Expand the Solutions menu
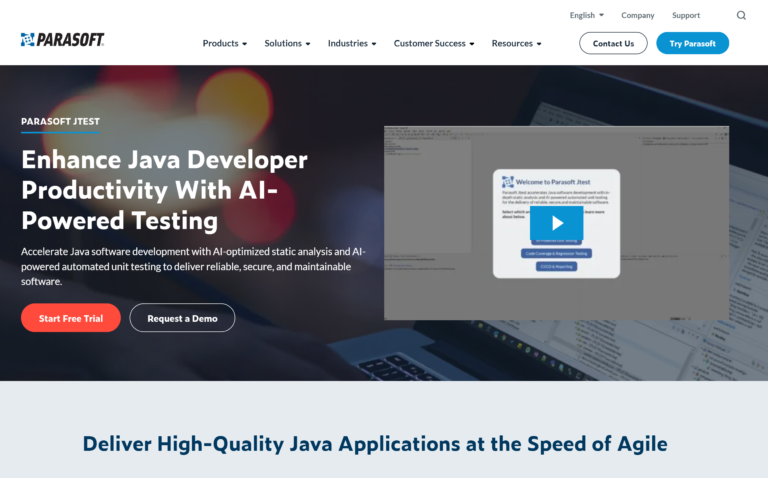The image size is (768, 478). tap(288, 43)
